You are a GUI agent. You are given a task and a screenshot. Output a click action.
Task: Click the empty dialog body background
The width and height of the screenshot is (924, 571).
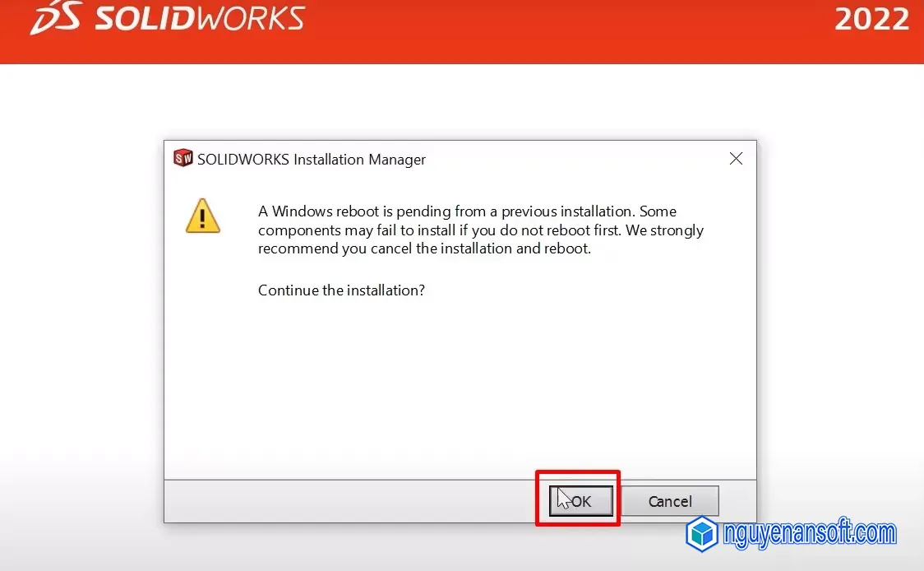[x=460, y=387]
